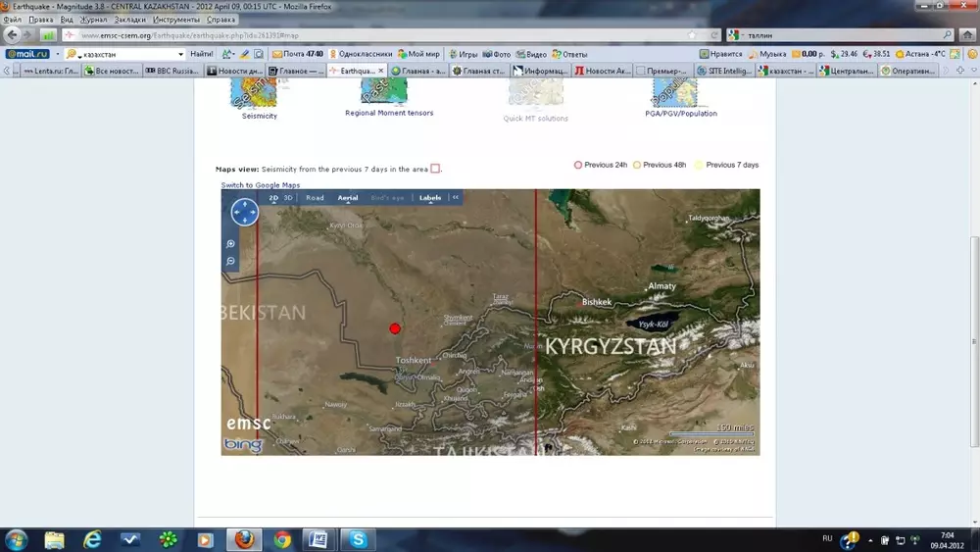Switch map to 2D mode
Image resolution: width=980 pixels, height=552 pixels.
point(273,198)
